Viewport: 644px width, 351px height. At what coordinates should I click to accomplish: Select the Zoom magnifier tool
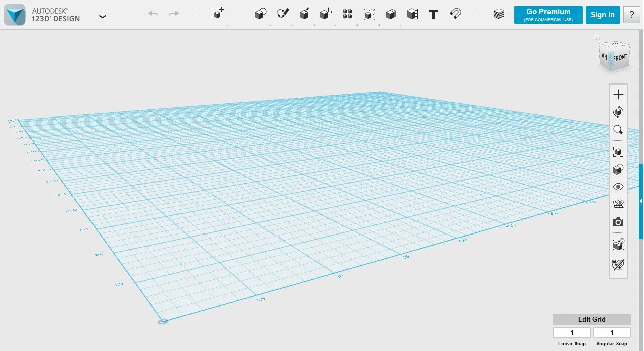(618, 130)
